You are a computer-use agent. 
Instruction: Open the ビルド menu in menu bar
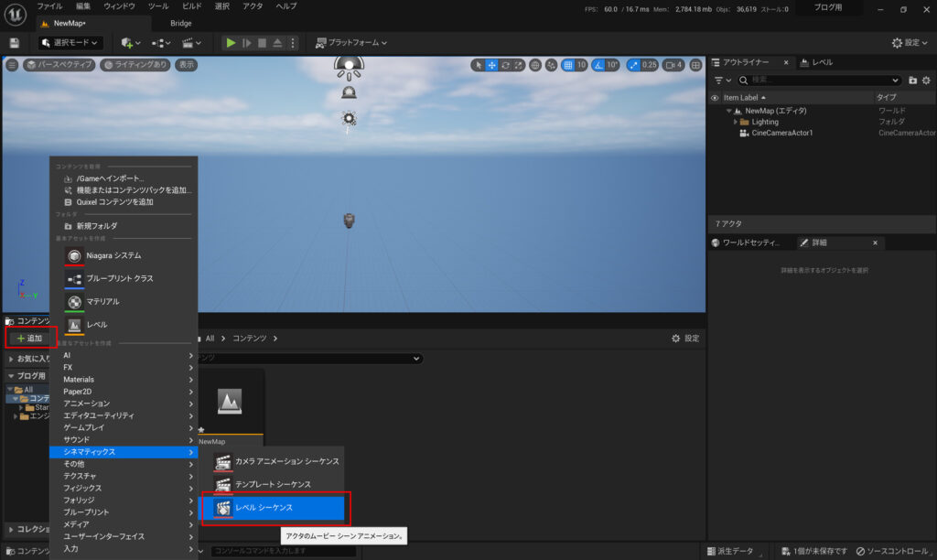pyautogui.click(x=192, y=6)
